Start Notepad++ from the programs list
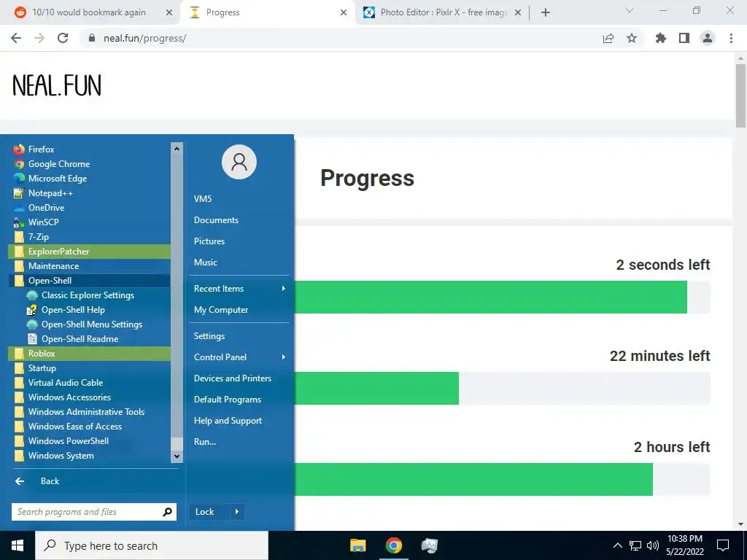The width and height of the screenshot is (747, 560). point(89,192)
